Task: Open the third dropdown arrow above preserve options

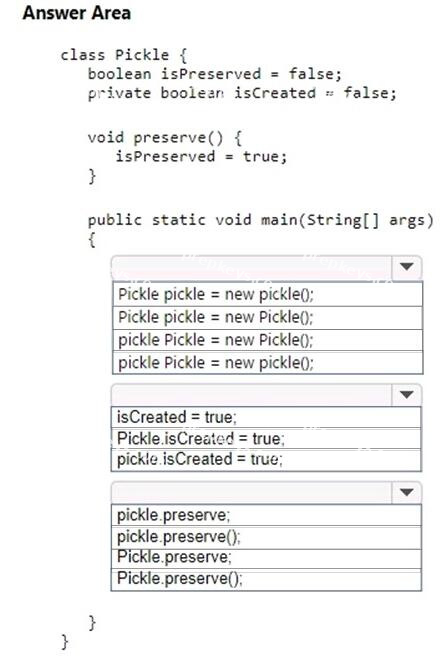Action: (406, 492)
